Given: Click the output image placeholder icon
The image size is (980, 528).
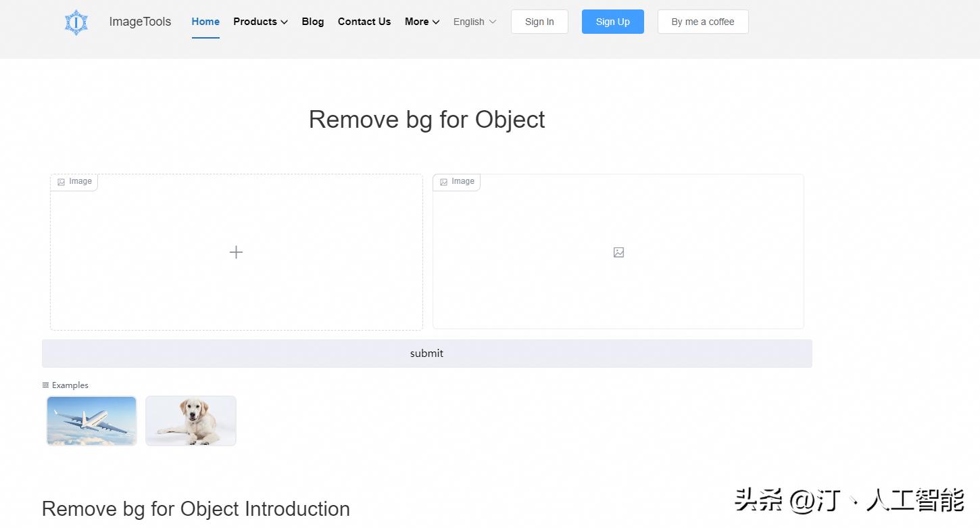Looking at the screenshot, I should pos(618,252).
